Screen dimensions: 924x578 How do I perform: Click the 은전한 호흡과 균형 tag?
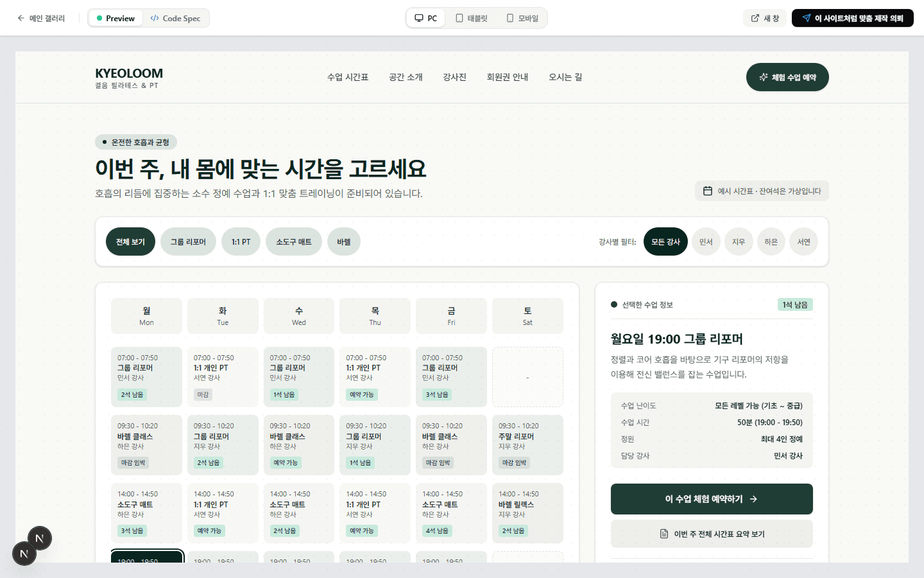pos(136,142)
